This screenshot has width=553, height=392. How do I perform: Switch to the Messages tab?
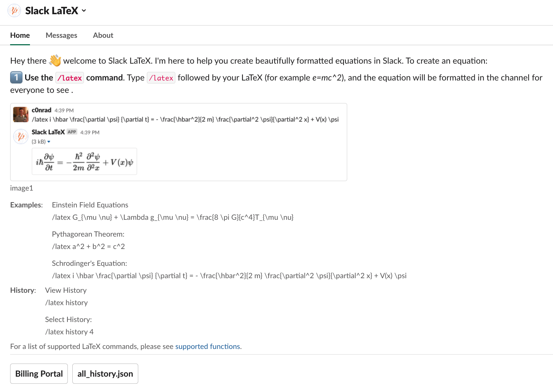61,35
